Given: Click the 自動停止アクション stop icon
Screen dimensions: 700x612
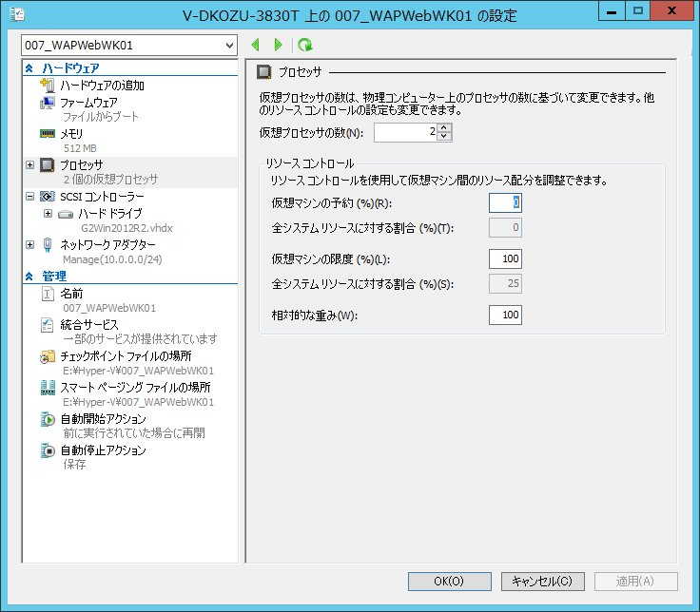Looking at the screenshot, I should coord(48,450).
